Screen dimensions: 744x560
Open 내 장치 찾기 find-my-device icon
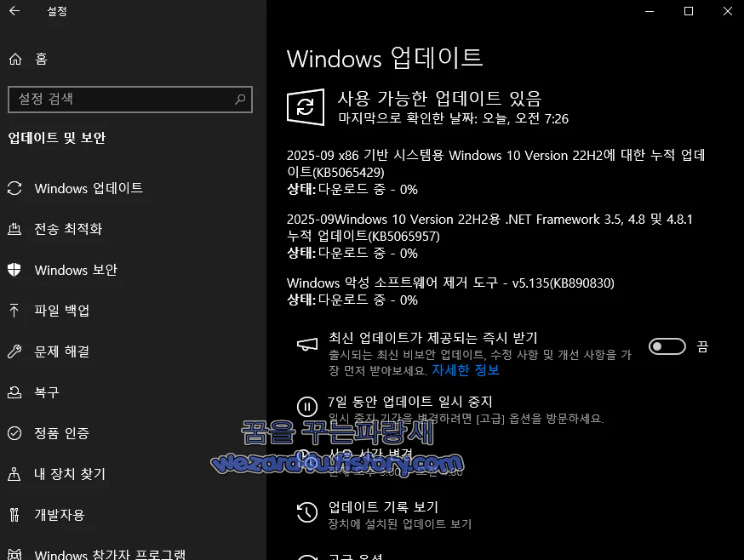[x=17, y=474]
